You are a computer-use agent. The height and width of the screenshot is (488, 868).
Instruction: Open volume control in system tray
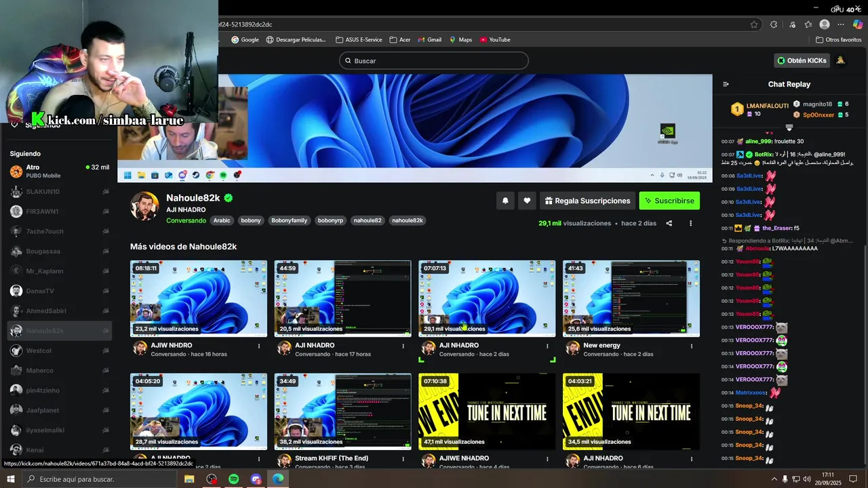coord(807,479)
